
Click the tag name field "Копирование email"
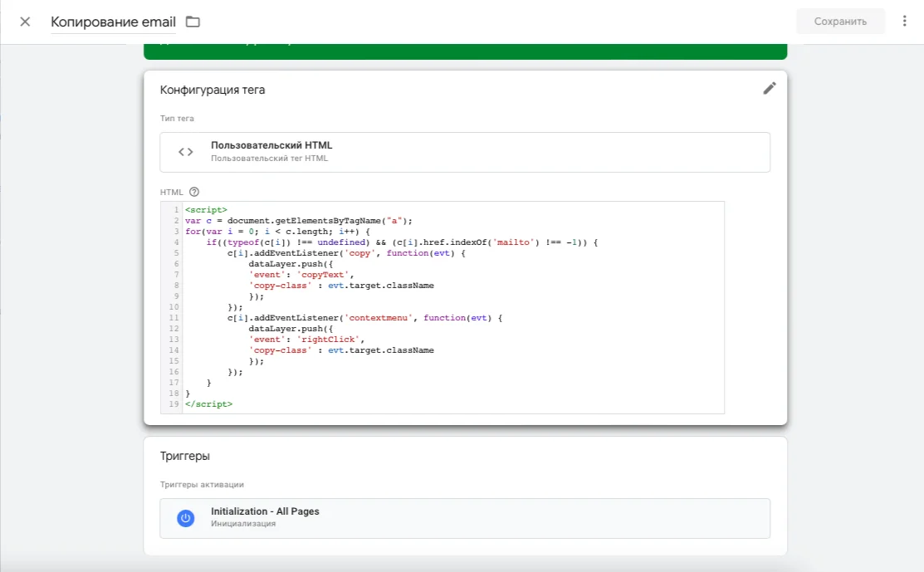113,22
